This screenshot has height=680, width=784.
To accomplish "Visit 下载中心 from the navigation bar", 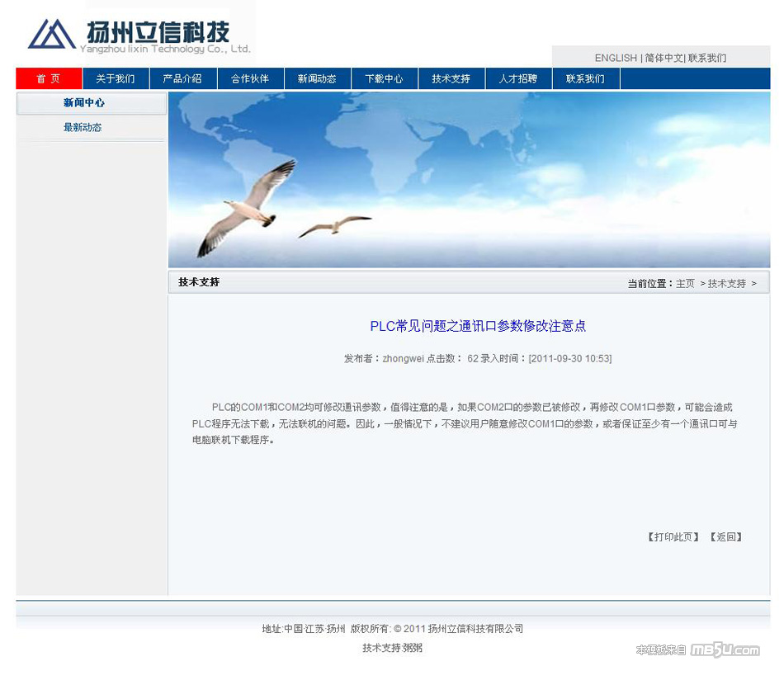I will pyautogui.click(x=384, y=79).
